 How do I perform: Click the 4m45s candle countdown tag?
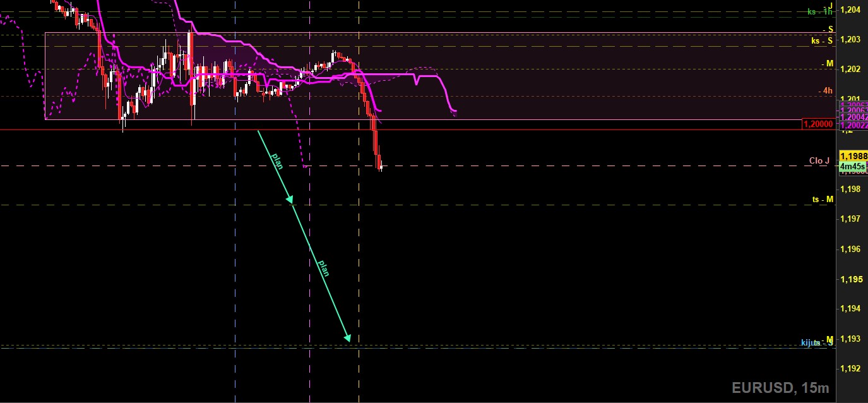coord(853,167)
